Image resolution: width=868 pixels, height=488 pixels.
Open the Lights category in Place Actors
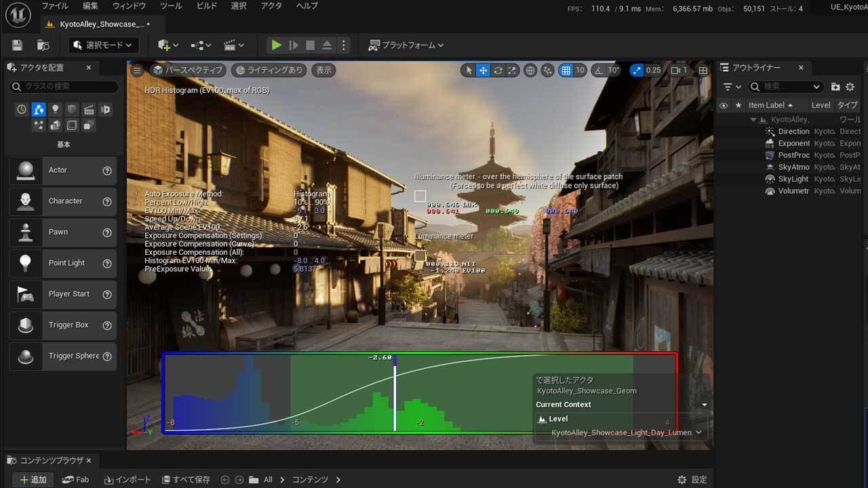pyautogui.click(x=56, y=110)
